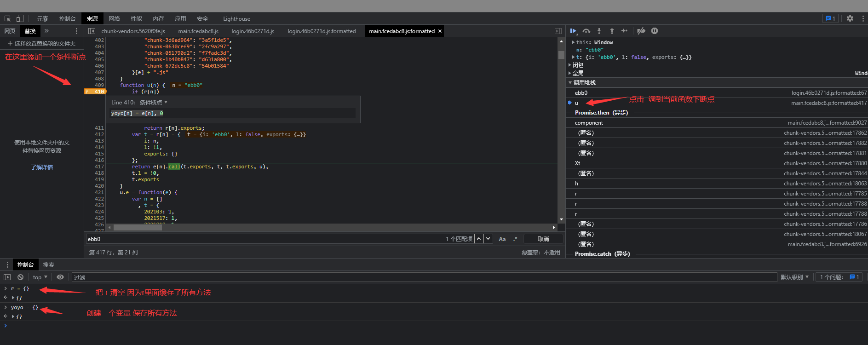Switch to the 网络 panel
Screen dimensions: 868x345
[114, 18]
